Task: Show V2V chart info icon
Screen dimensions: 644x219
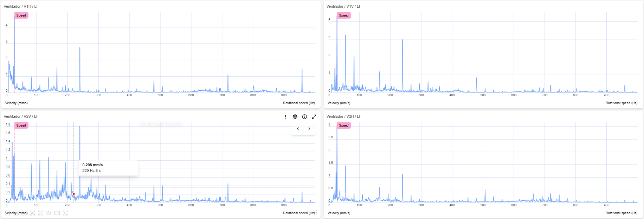Action: point(304,117)
